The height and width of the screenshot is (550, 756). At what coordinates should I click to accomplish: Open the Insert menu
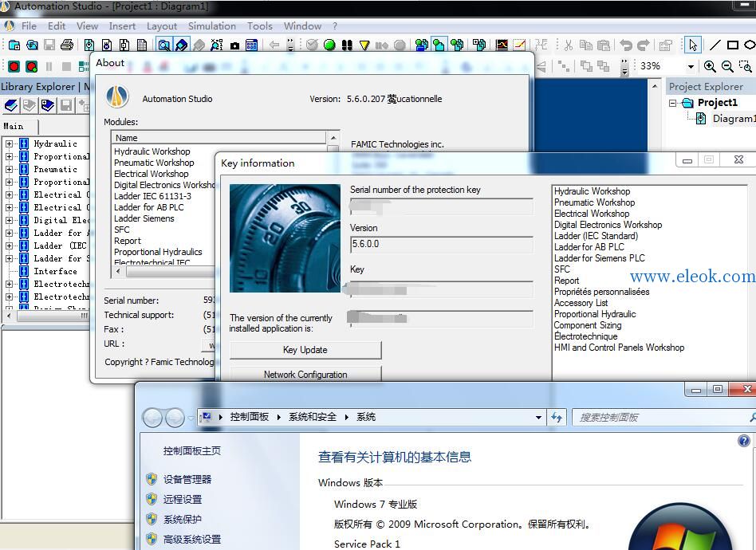tap(122, 26)
